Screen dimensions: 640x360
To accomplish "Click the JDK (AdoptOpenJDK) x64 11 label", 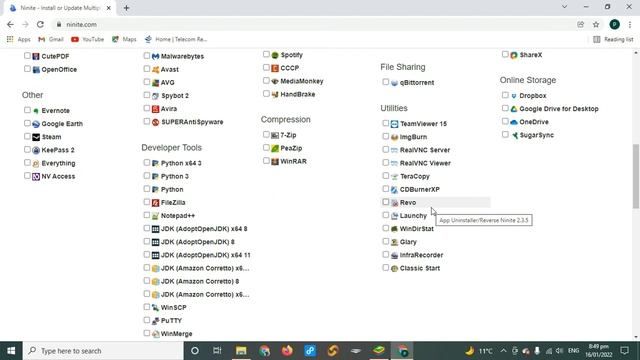I will [206, 255].
